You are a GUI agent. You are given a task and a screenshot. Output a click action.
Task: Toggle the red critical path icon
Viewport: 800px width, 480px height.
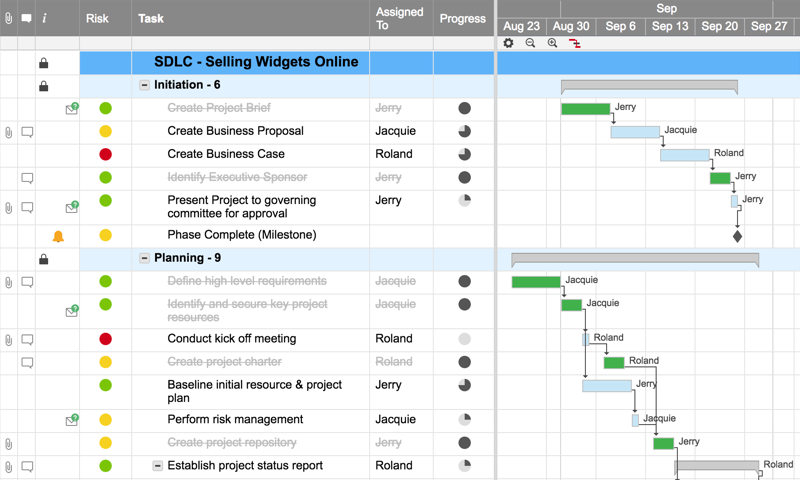pos(575,43)
